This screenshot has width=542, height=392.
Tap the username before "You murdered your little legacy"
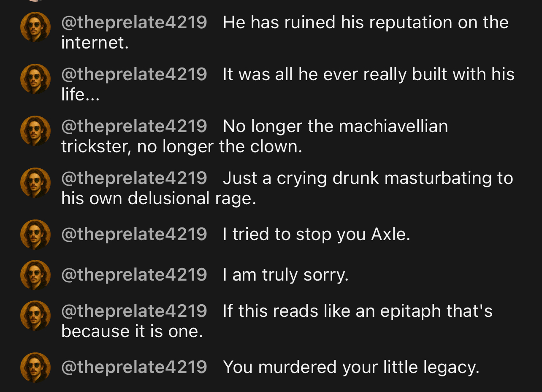pyautogui.click(x=134, y=367)
